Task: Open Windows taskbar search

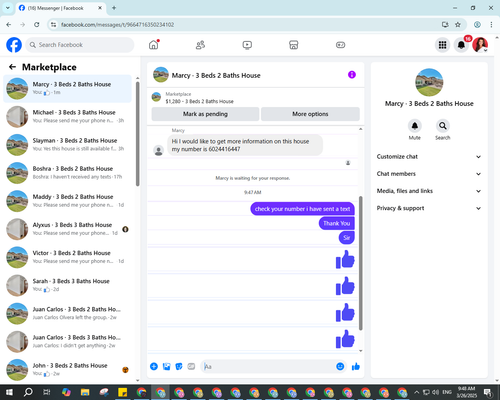Action: click(x=28, y=392)
